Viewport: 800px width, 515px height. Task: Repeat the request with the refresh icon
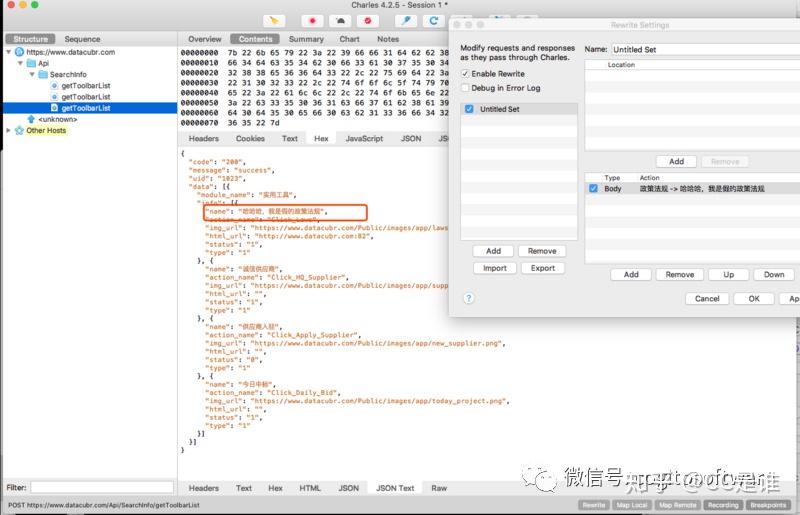click(434, 21)
